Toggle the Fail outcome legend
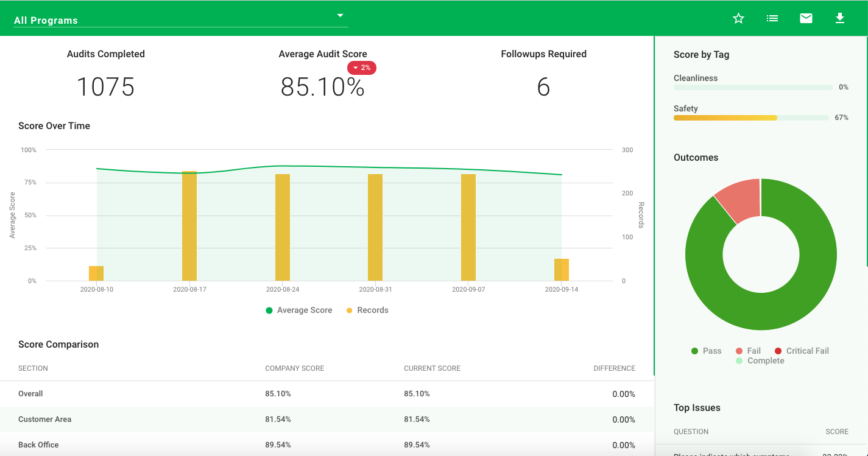This screenshot has height=456, width=868. click(749, 351)
